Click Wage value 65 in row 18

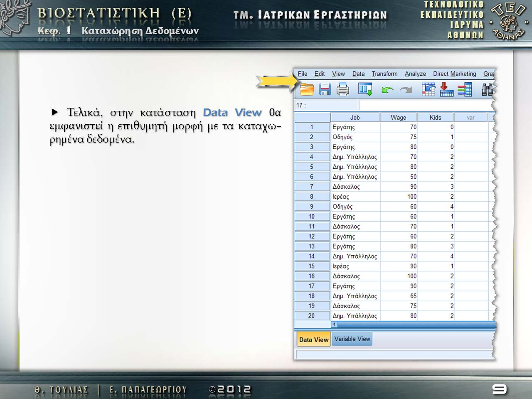(x=399, y=296)
